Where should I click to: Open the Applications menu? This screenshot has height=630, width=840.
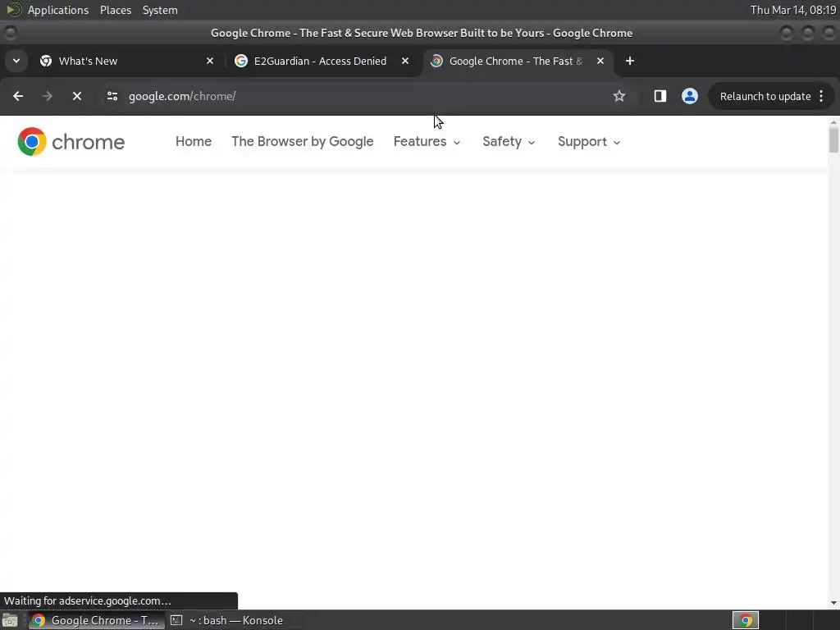[58, 10]
